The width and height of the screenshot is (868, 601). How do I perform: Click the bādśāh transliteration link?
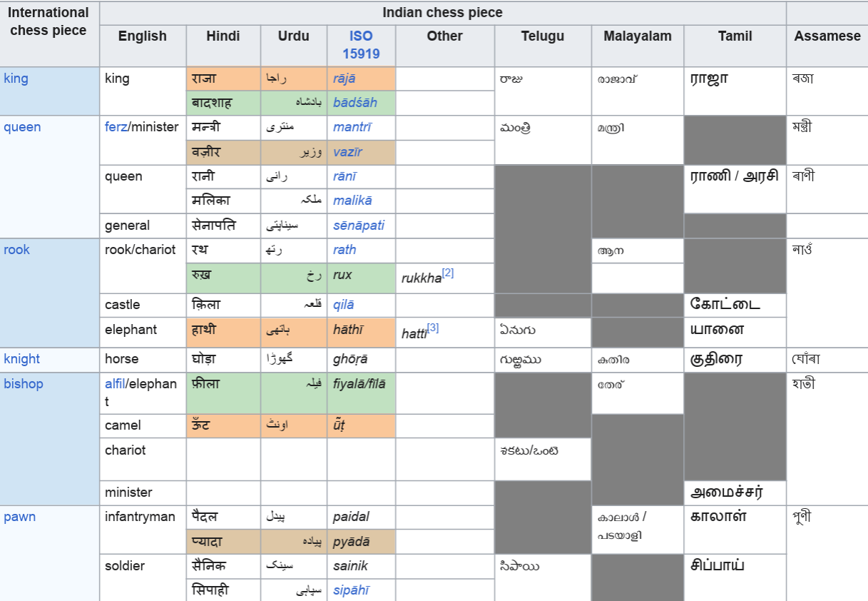355,103
